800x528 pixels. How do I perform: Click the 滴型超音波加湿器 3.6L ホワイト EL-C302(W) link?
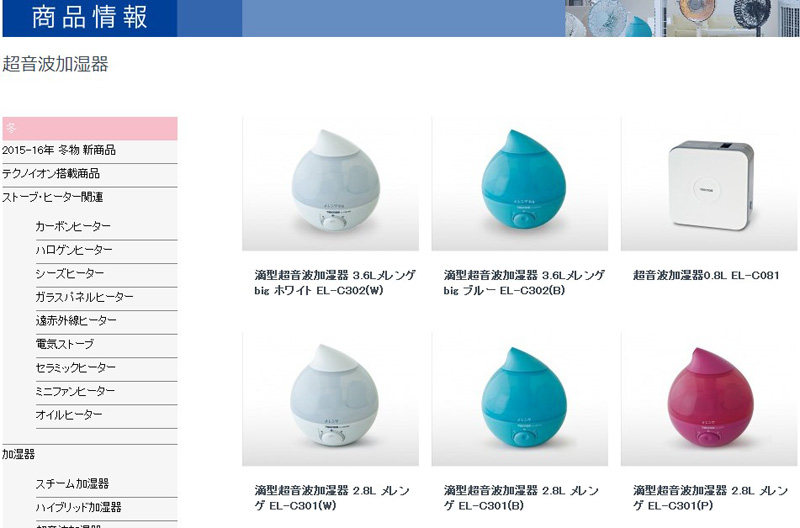335,283
